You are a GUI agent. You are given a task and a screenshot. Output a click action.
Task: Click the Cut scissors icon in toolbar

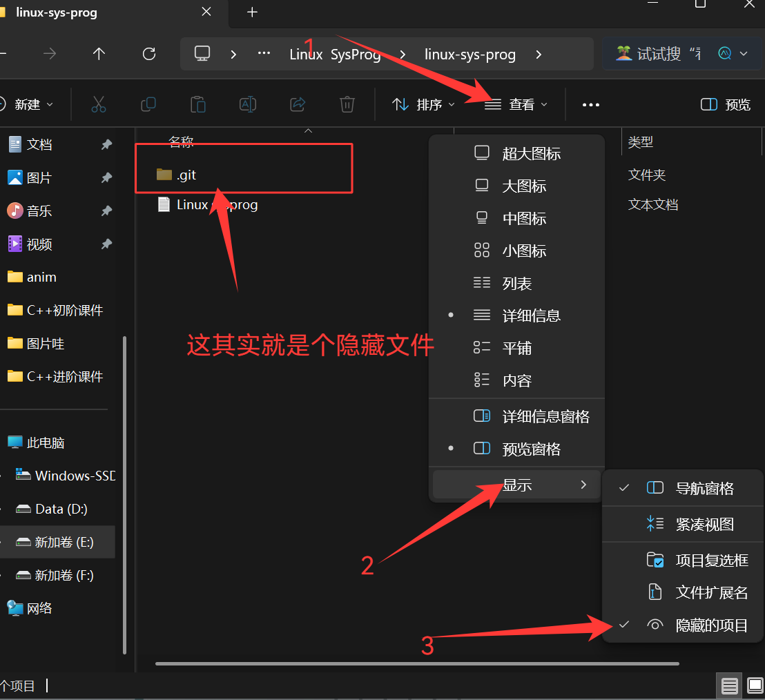[x=99, y=104]
